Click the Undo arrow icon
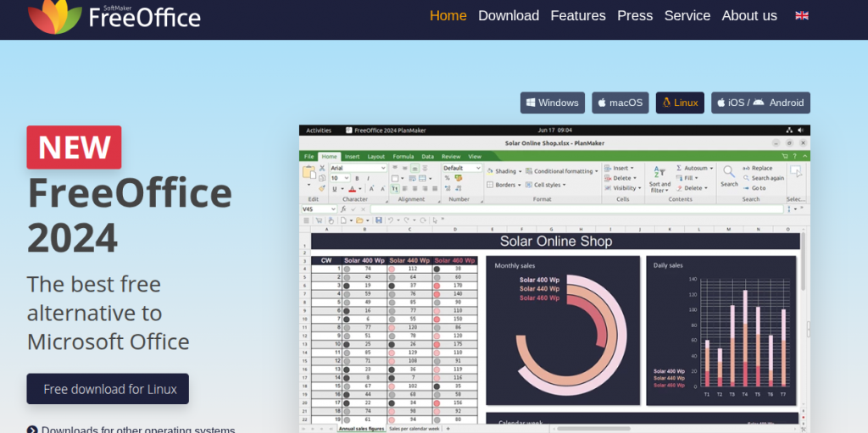Image resolution: width=868 pixels, height=433 pixels. 390,220
